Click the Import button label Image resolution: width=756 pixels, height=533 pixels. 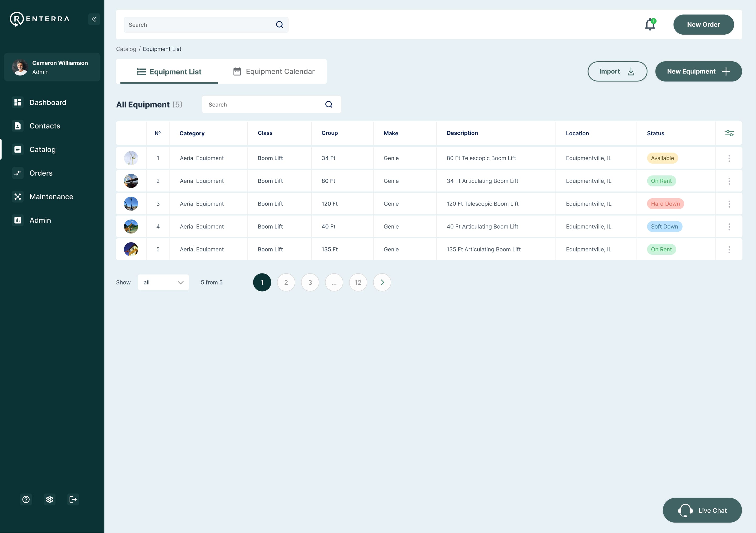[x=609, y=71]
